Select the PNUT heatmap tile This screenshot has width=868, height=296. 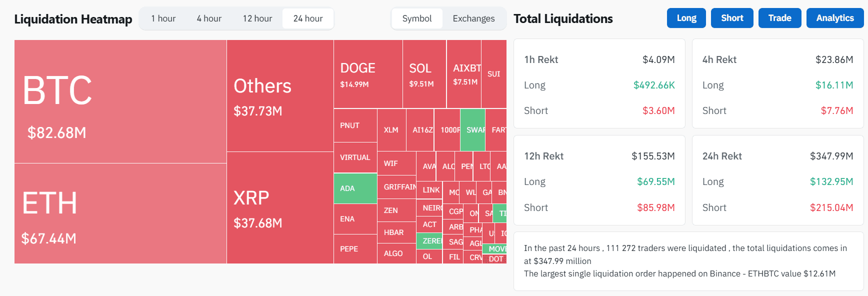pos(355,125)
